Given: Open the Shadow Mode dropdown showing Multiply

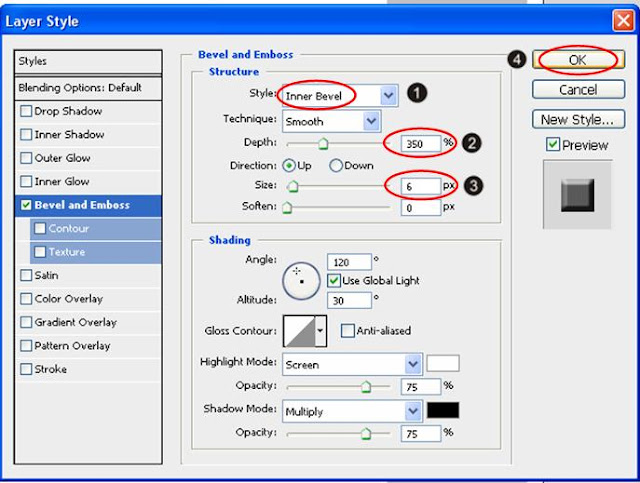Looking at the screenshot, I should pos(352,411).
